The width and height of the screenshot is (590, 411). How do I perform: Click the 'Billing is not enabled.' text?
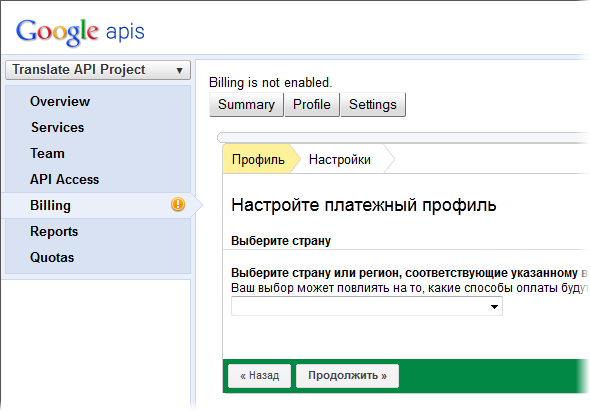point(271,82)
